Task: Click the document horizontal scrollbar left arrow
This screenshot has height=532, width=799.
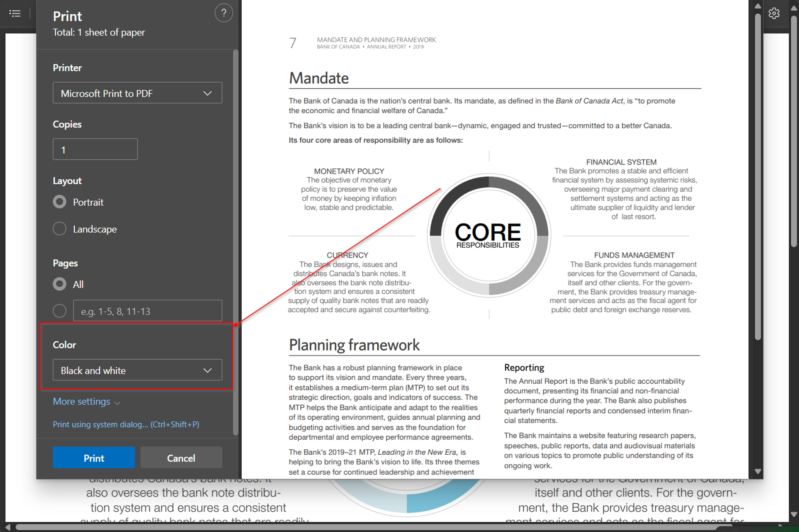Action: coord(8,527)
